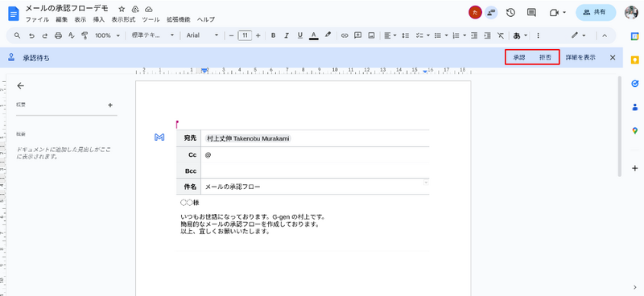This screenshot has width=644, height=296.
Task: Check the cloud save status icon
Action: [x=149, y=9]
